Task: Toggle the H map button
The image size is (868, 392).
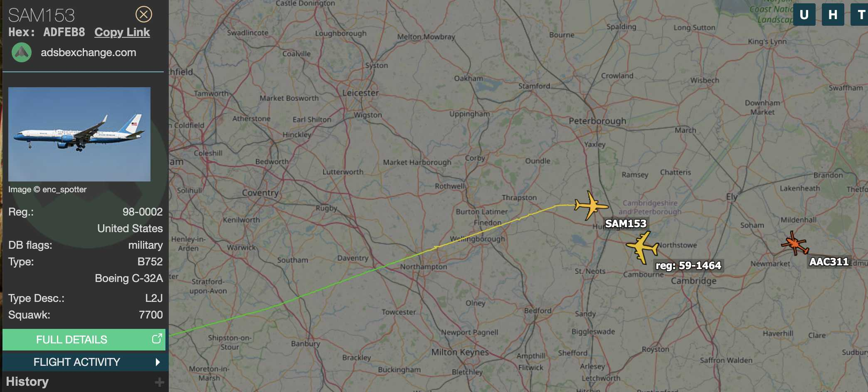Action: tap(833, 15)
